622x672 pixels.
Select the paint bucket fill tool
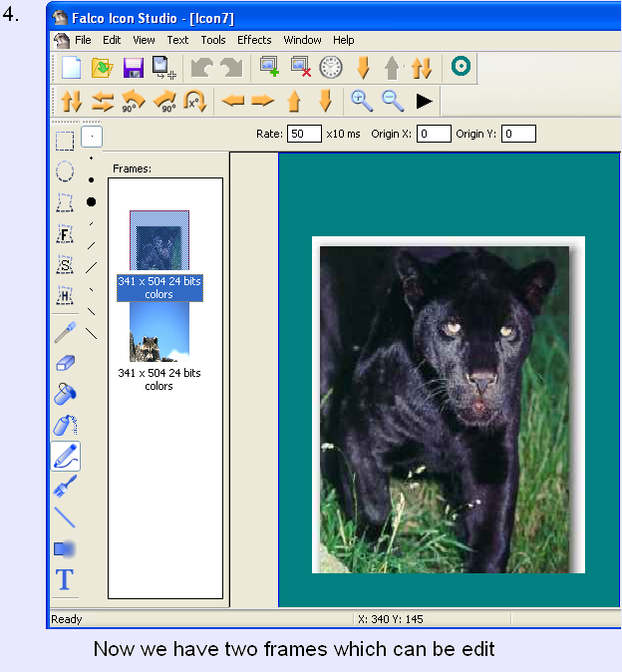click(x=65, y=394)
